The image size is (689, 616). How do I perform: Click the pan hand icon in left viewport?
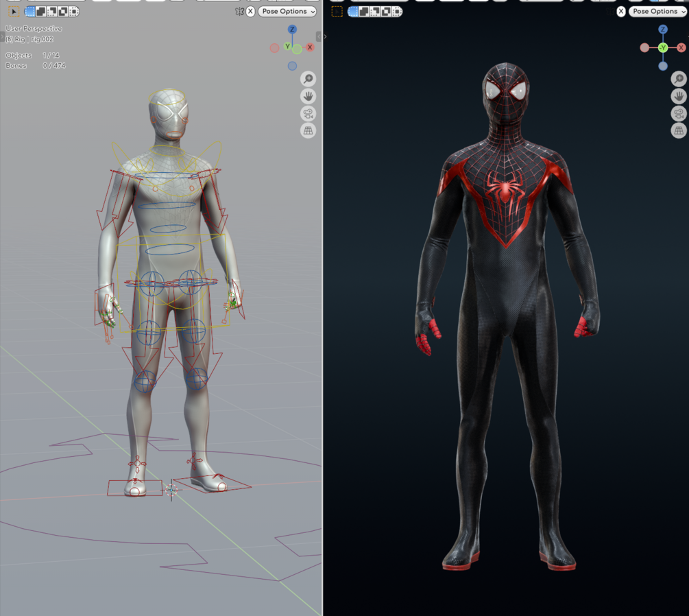point(309,96)
